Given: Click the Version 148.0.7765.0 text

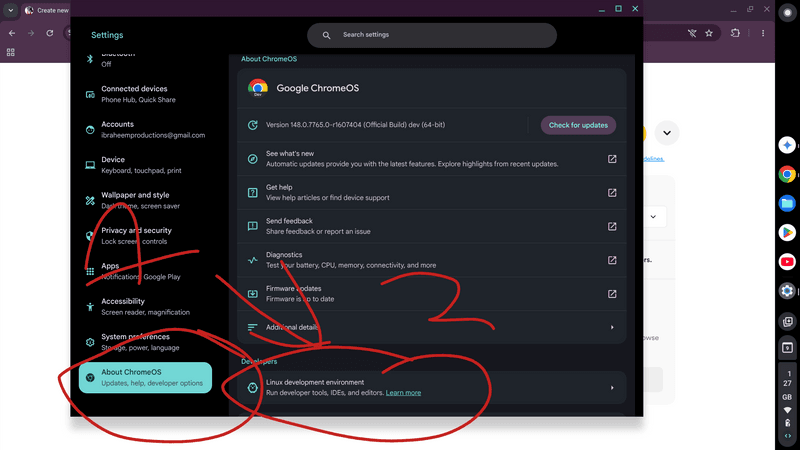Looking at the screenshot, I should click(355, 125).
